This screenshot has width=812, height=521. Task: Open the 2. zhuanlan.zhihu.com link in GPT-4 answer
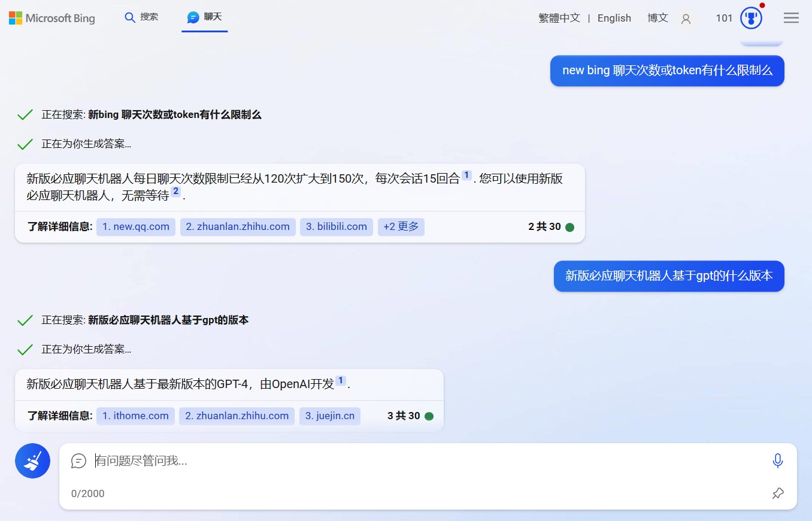click(x=237, y=416)
